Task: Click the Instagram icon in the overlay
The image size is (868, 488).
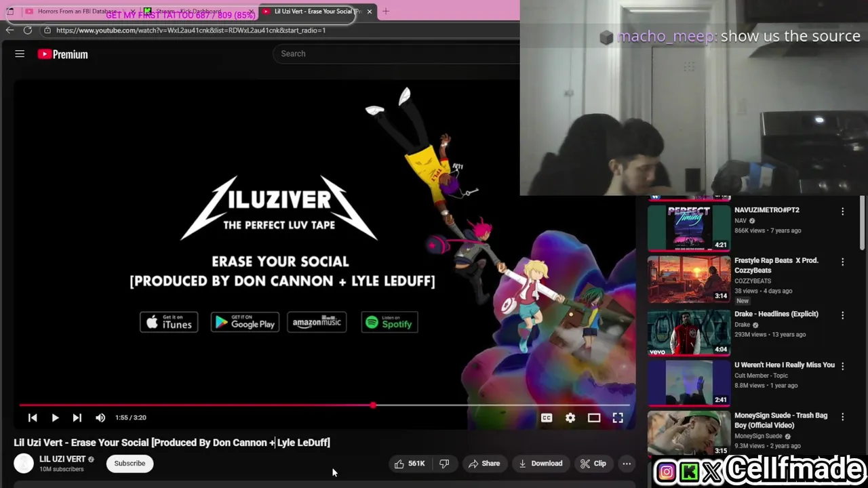Action: coord(667,472)
